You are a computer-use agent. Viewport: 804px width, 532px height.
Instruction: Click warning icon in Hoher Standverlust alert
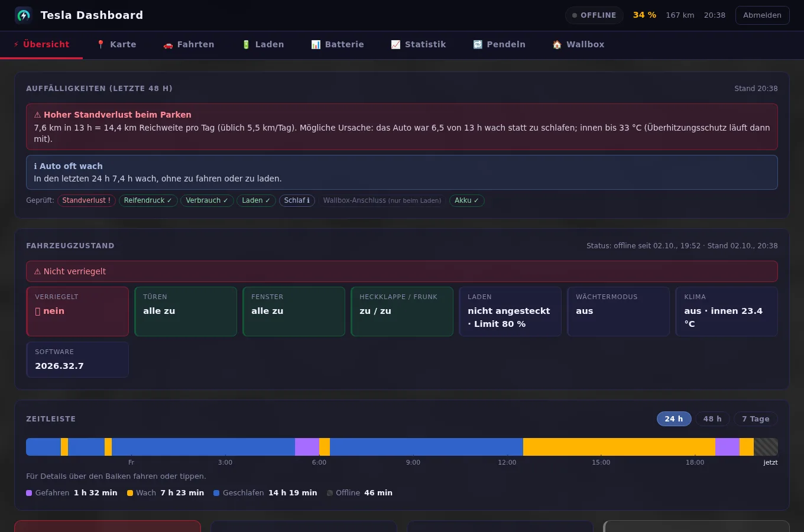37,115
